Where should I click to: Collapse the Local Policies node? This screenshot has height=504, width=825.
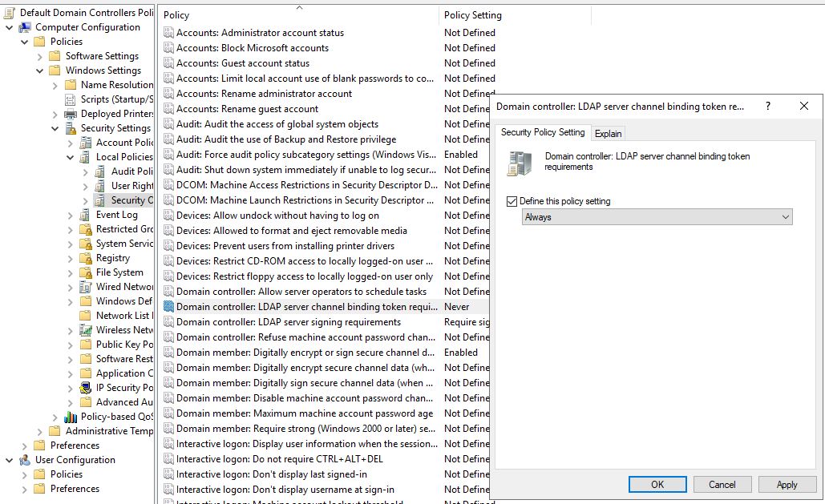coord(71,157)
